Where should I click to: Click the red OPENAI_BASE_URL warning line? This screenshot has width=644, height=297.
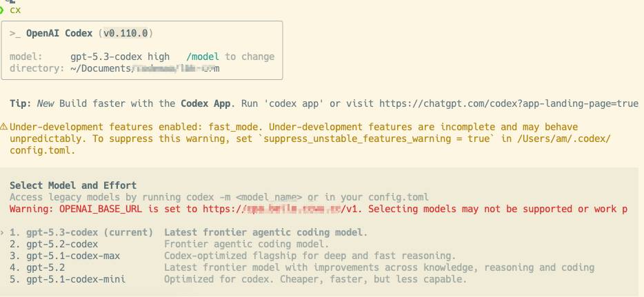(x=319, y=209)
